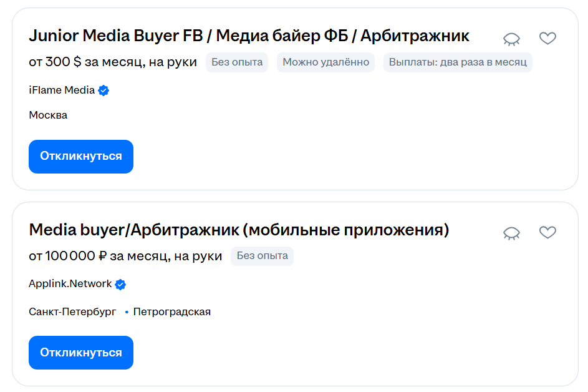Screen dimensions: 588x392
Task: Open the Applink.Network employer profile
Action: pos(70,284)
